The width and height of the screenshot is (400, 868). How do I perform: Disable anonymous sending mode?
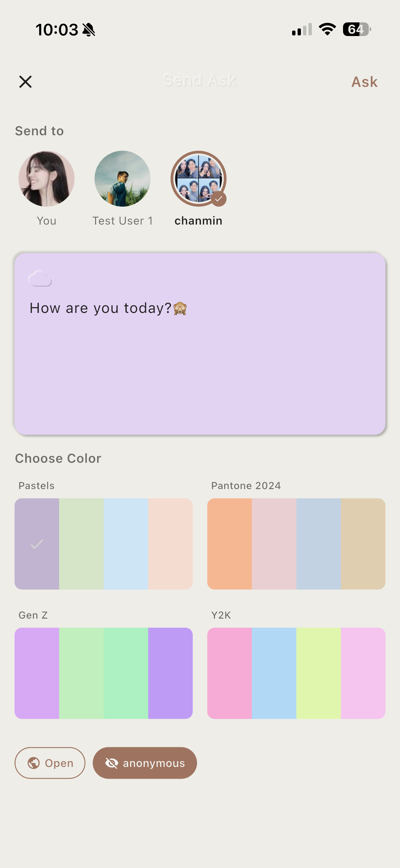(145, 763)
